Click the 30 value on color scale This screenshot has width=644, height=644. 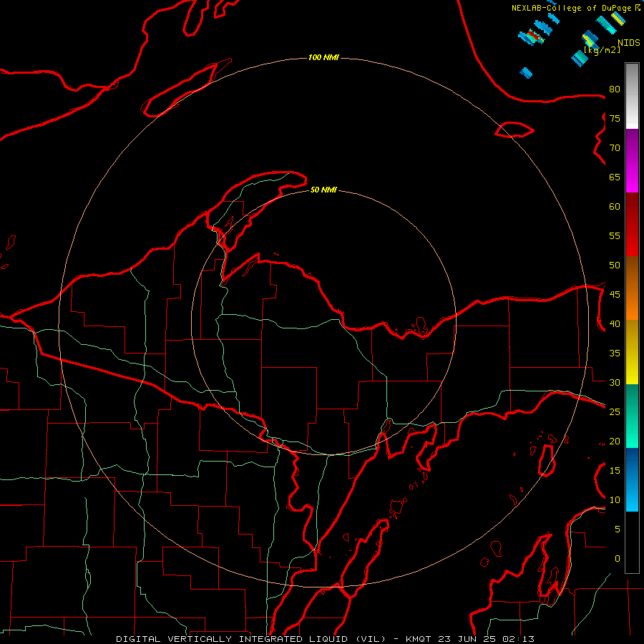(x=615, y=382)
